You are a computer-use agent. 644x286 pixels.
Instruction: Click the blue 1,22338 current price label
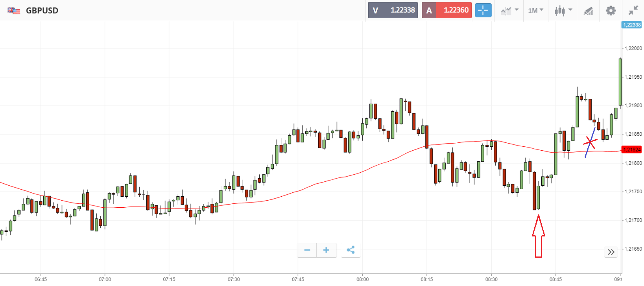[x=632, y=25]
